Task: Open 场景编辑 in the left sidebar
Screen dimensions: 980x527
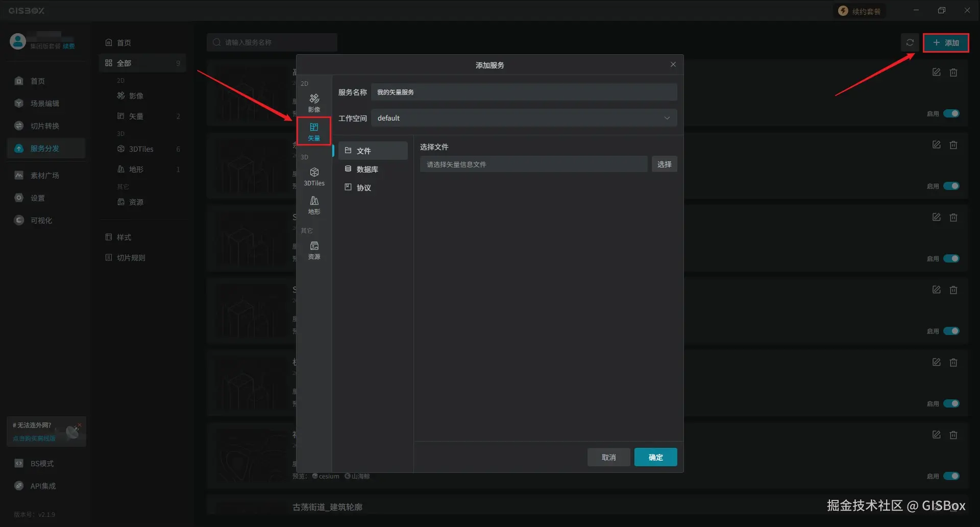Action: tap(46, 103)
